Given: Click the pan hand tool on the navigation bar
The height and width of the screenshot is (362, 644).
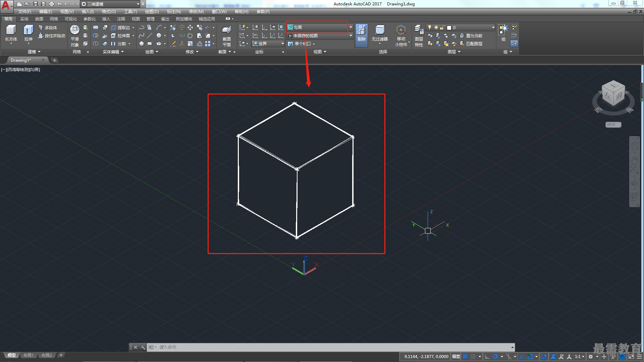Looking at the screenshot, I should [x=634, y=160].
